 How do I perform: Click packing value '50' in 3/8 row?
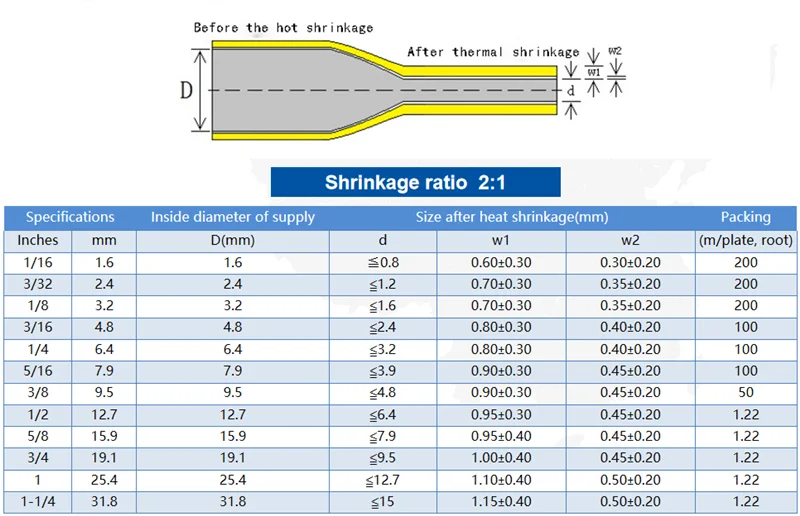(x=745, y=392)
